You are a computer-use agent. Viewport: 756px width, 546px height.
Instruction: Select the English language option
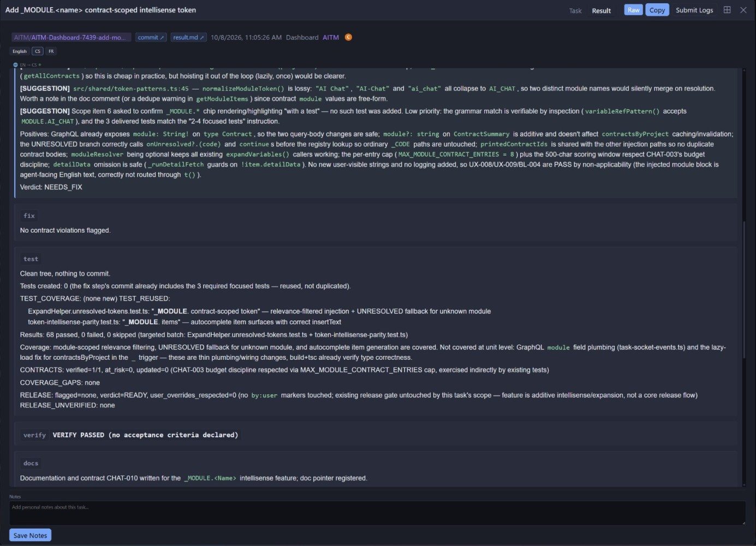tap(20, 51)
